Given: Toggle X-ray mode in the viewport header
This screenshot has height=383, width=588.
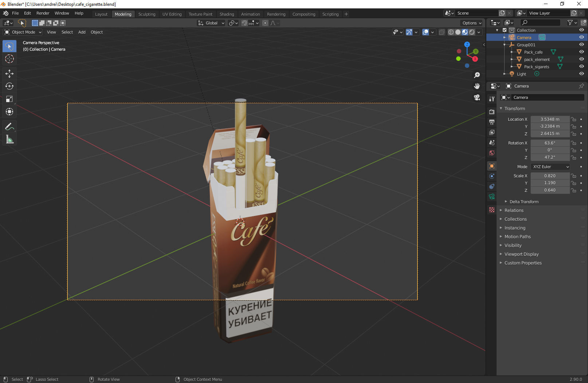Looking at the screenshot, I should [442, 32].
